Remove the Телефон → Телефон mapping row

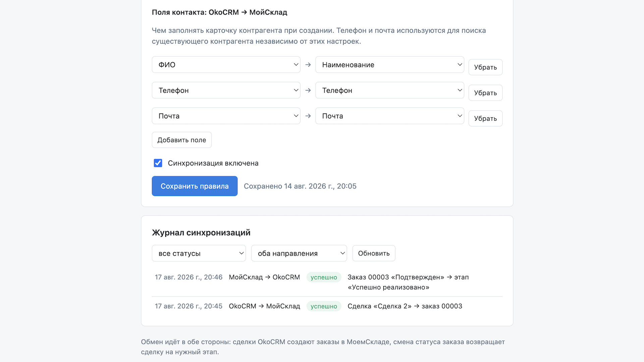[x=485, y=93]
